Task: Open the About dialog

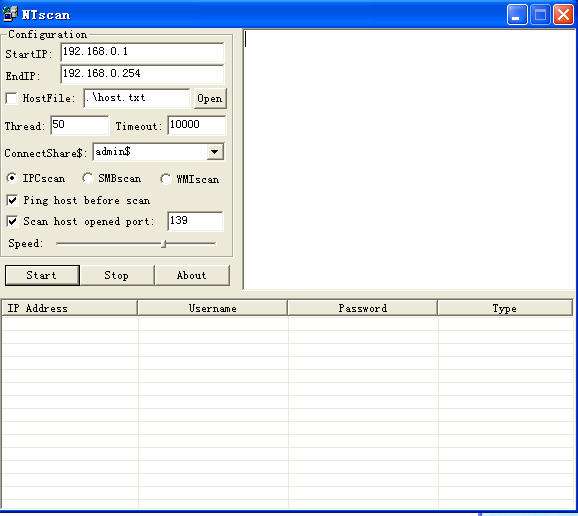Action: pos(192,275)
